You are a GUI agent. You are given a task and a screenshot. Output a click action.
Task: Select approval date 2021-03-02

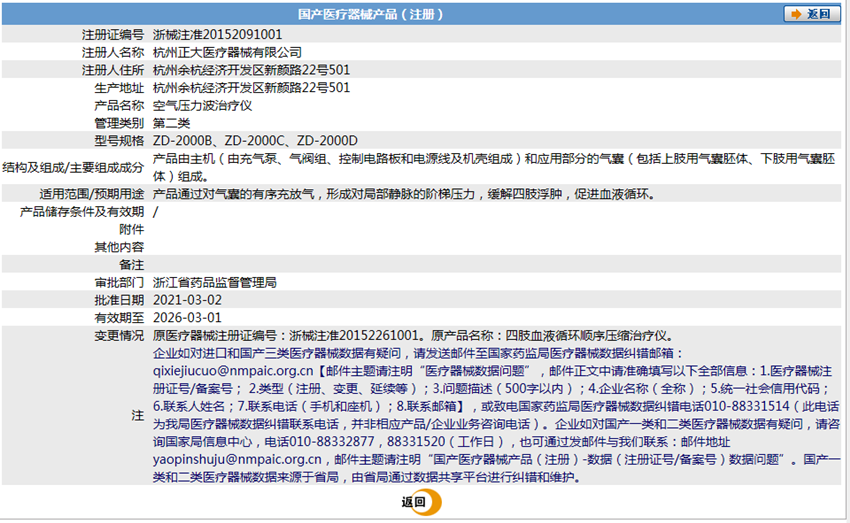click(x=187, y=300)
